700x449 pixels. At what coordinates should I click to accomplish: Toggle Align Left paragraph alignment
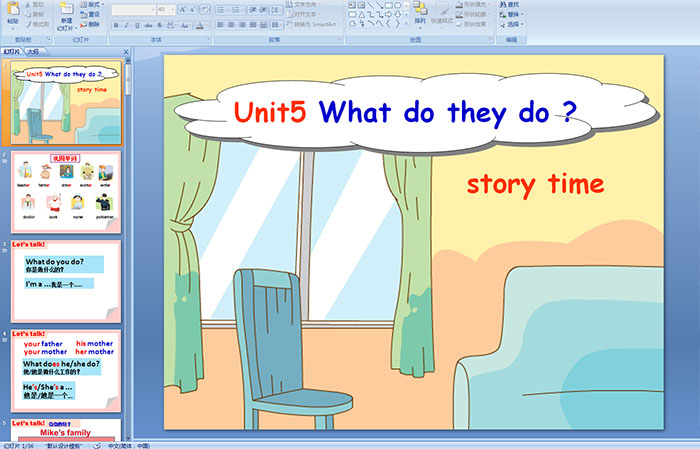click(x=221, y=25)
